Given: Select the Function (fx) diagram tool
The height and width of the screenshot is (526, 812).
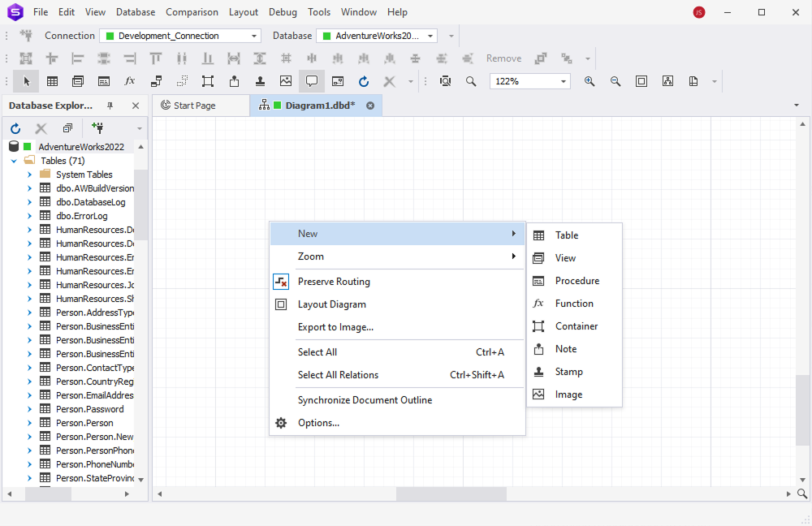Looking at the screenshot, I should [128, 81].
